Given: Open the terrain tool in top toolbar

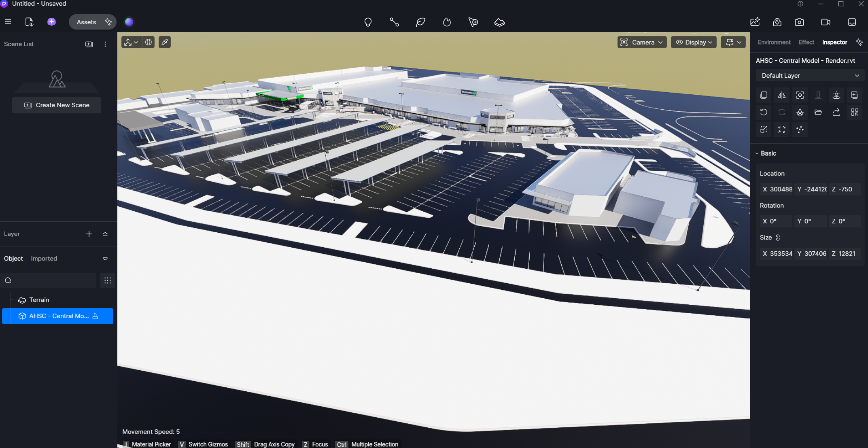Looking at the screenshot, I should (x=499, y=22).
